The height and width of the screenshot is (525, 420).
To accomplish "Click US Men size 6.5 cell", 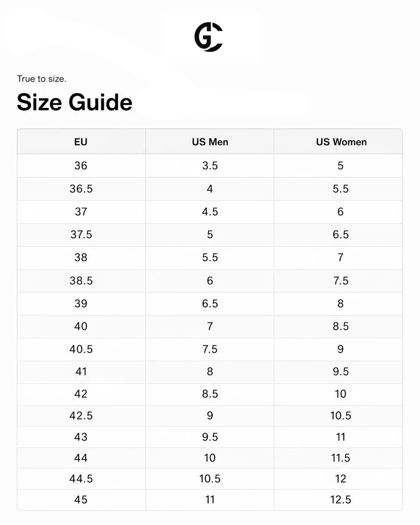I will click(x=210, y=304).
